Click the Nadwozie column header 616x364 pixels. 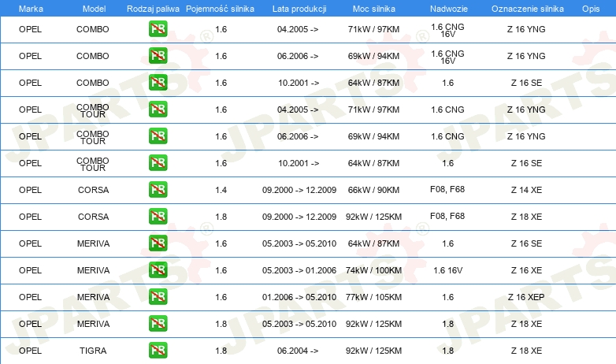tap(449, 9)
